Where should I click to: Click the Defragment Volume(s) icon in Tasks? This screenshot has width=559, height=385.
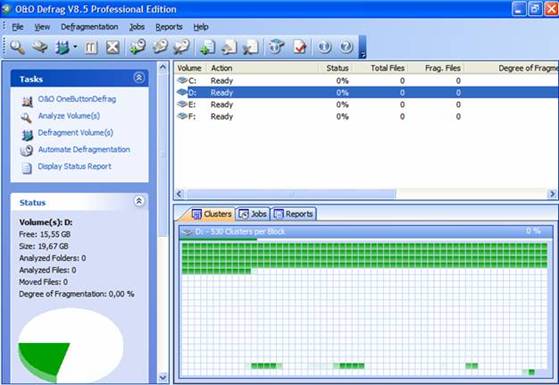coord(27,135)
